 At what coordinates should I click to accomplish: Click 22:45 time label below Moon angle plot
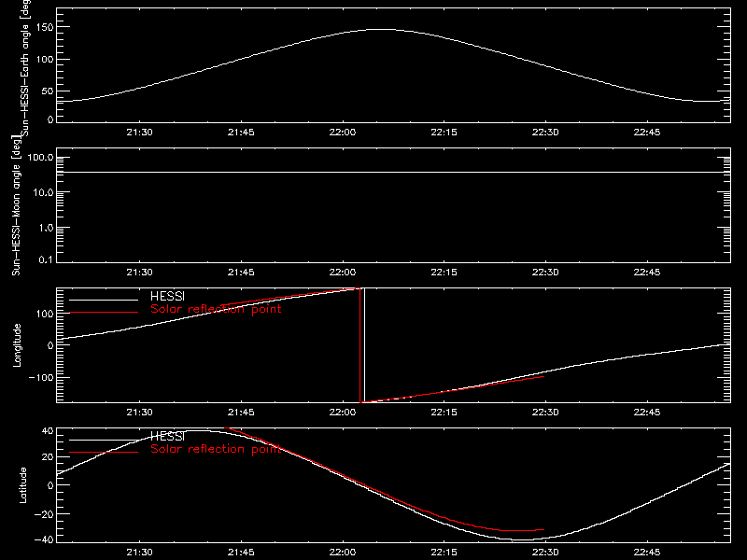pyautogui.click(x=647, y=272)
